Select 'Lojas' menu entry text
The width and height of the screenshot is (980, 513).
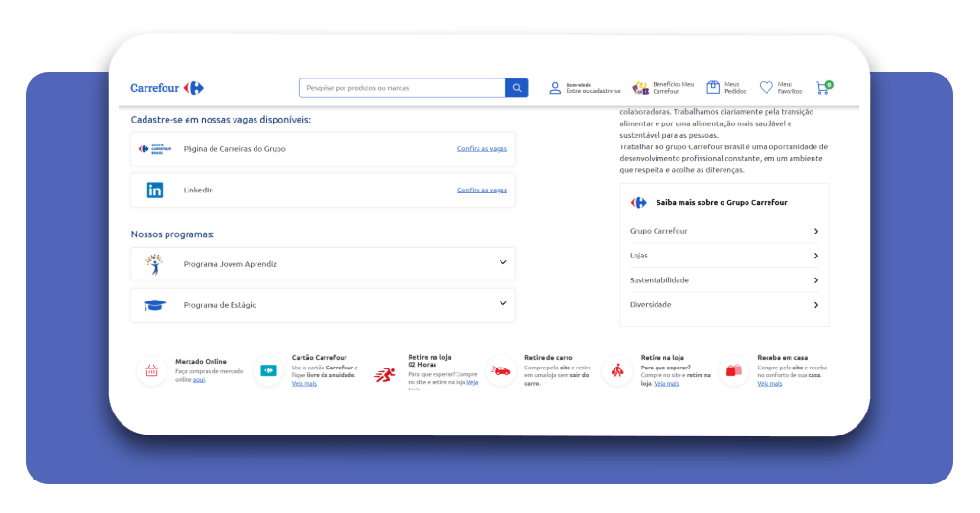click(638, 255)
